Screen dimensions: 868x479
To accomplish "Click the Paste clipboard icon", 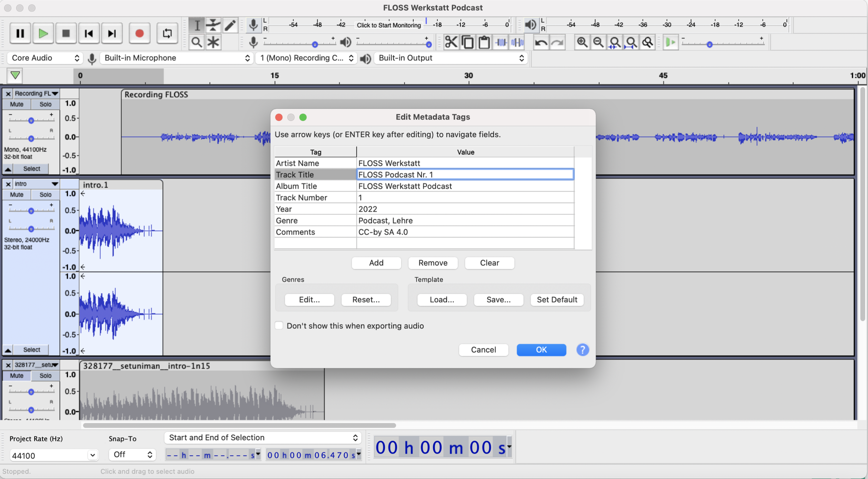I will [x=484, y=43].
